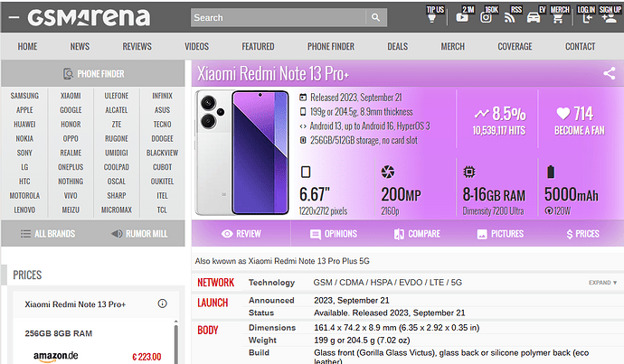This screenshot has height=364, width=624.
Task: Click the € 223.00 price
Action: (147, 357)
